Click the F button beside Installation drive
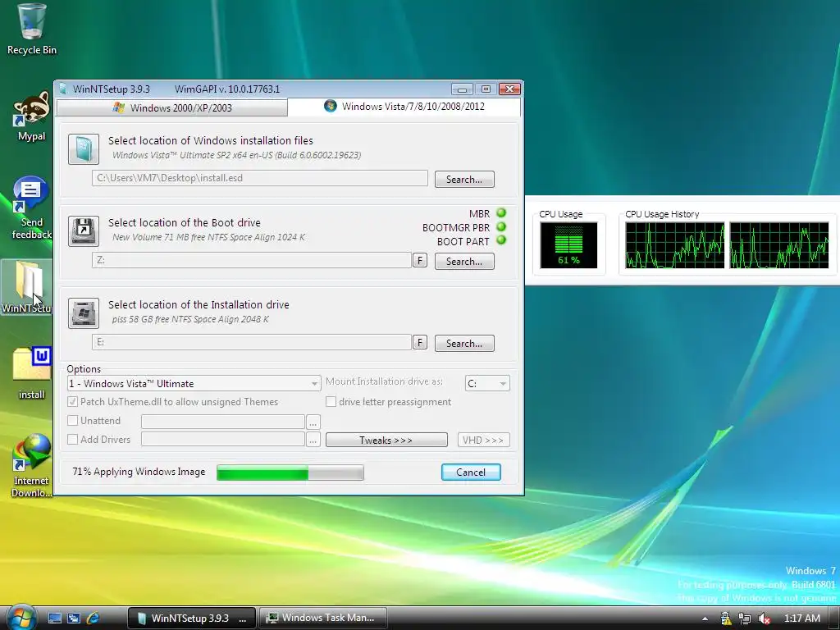840x630 pixels. pos(420,342)
